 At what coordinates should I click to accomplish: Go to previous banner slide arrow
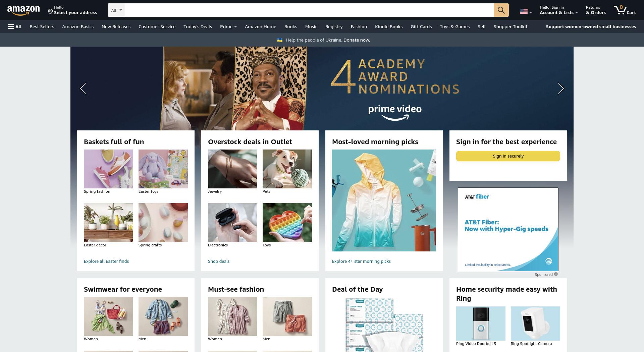83,89
